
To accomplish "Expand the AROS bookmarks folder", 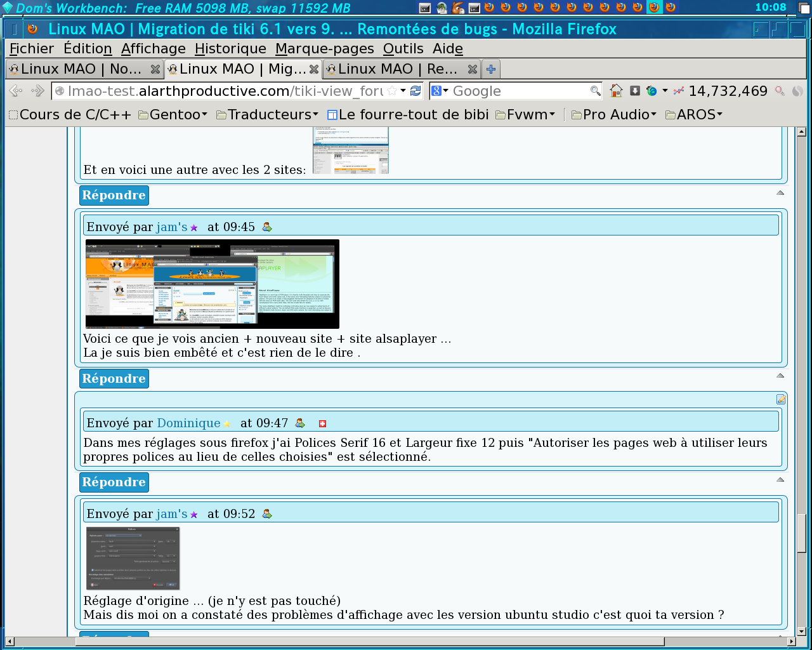I will pos(694,114).
